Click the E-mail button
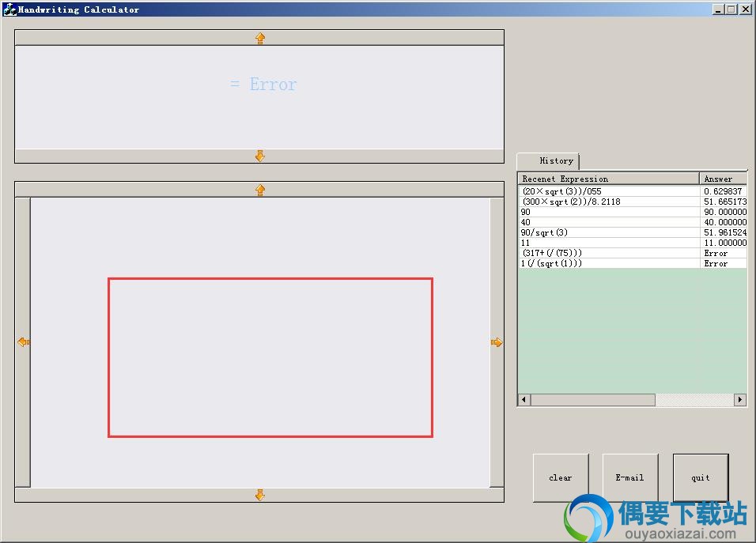756x543 pixels. [x=629, y=477]
